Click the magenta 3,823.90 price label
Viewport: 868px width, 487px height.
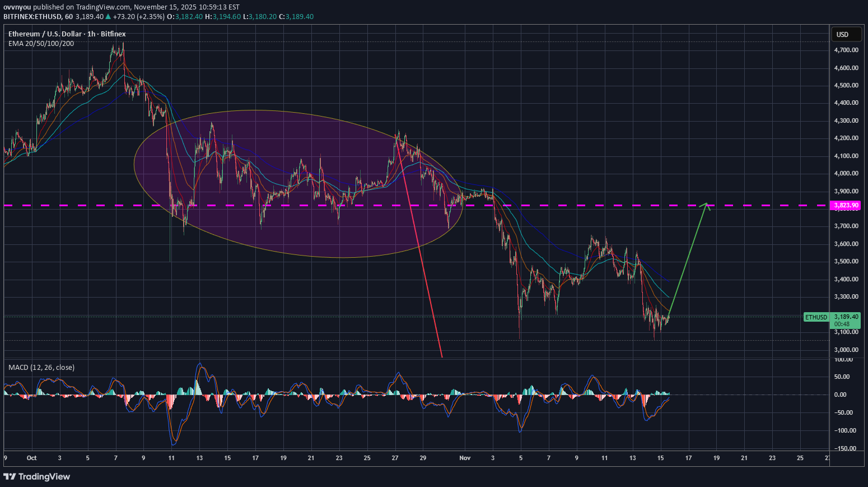846,206
